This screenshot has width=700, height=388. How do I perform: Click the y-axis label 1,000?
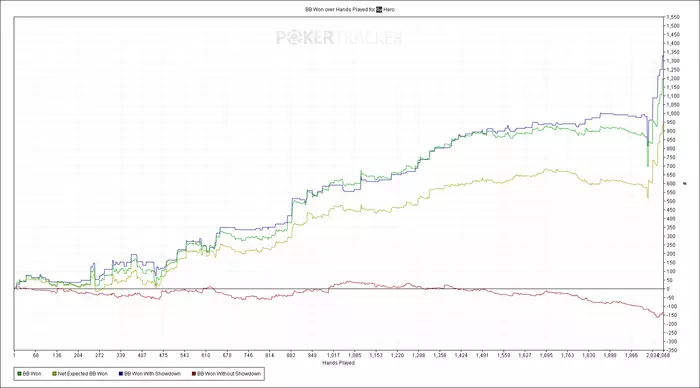coord(673,113)
